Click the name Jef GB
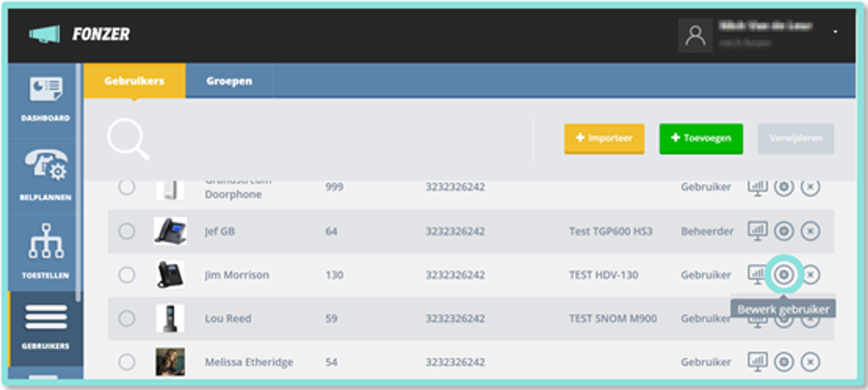 (x=220, y=231)
